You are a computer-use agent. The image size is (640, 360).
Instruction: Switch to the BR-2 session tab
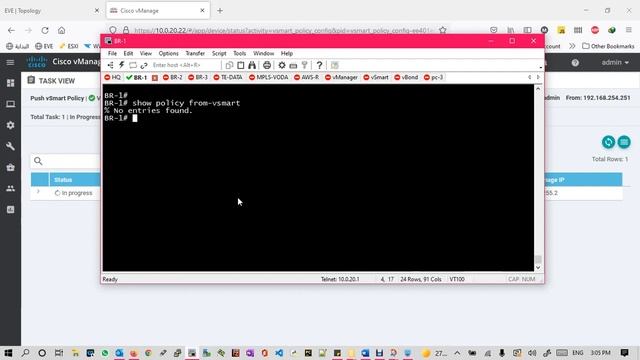click(173, 77)
